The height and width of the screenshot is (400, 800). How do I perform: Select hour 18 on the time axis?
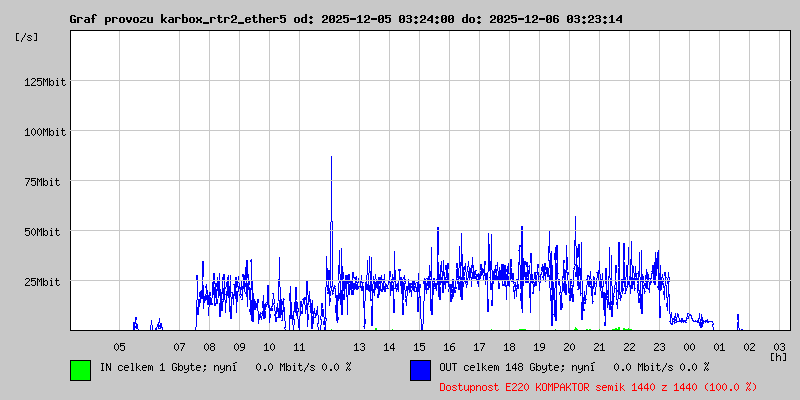click(x=509, y=346)
